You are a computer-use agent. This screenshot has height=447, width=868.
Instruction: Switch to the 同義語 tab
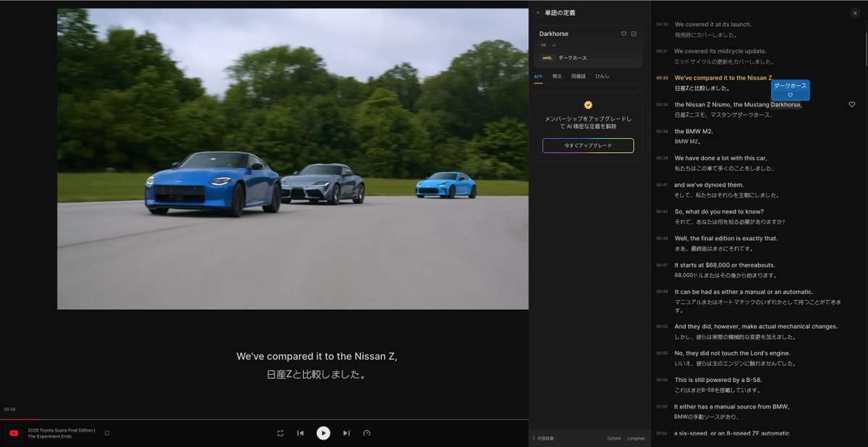tap(579, 76)
